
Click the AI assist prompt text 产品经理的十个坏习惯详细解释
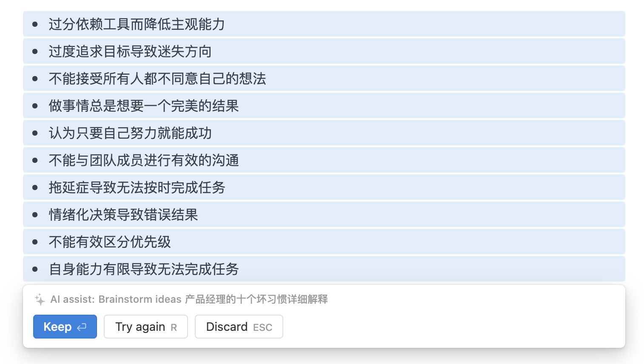[256, 299]
